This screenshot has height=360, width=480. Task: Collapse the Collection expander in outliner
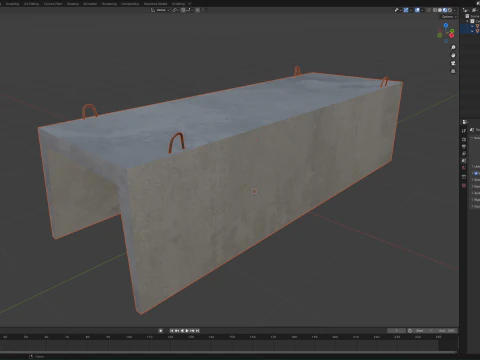point(467,21)
